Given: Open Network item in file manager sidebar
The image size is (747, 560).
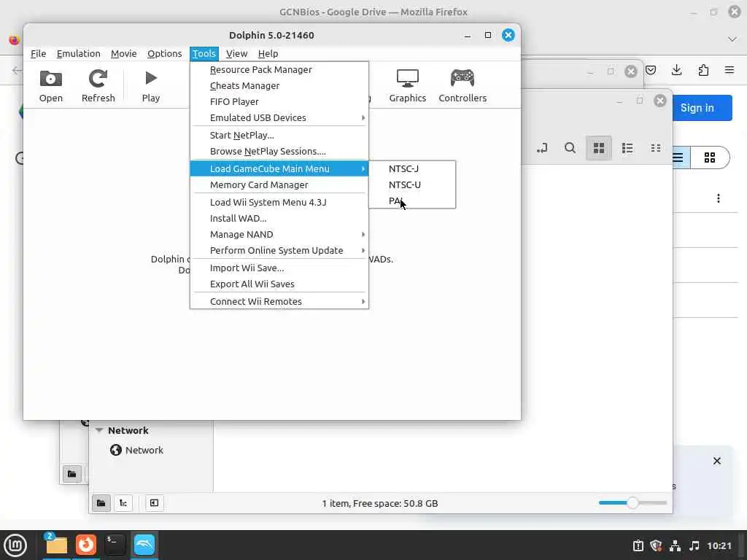Looking at the screenshot, I should (x=136, y=450).
